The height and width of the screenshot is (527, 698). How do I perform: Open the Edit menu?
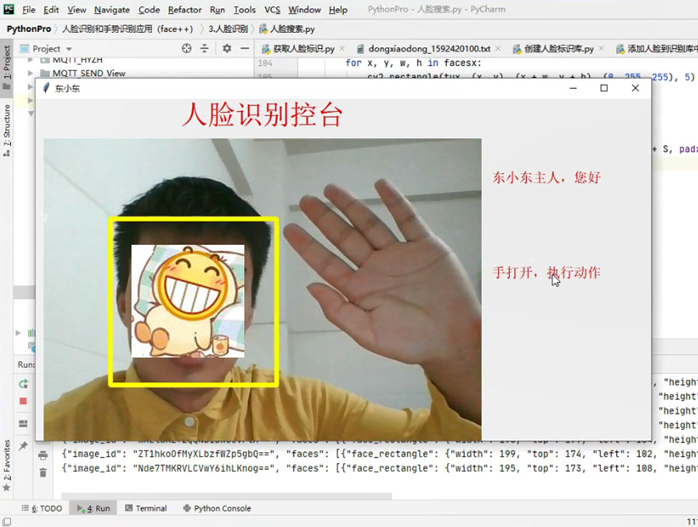[x=51, y=9]
